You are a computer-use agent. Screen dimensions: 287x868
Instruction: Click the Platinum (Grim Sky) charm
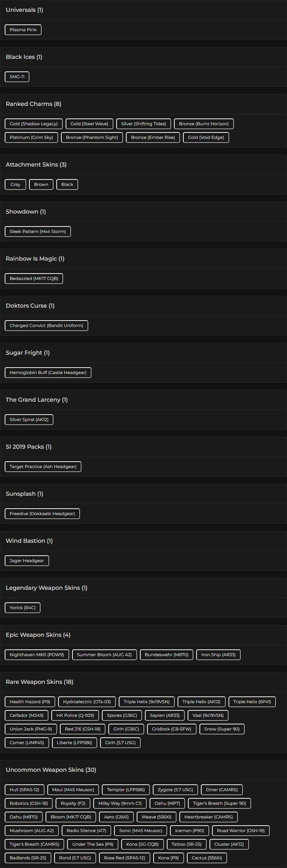tap(31, 137)
